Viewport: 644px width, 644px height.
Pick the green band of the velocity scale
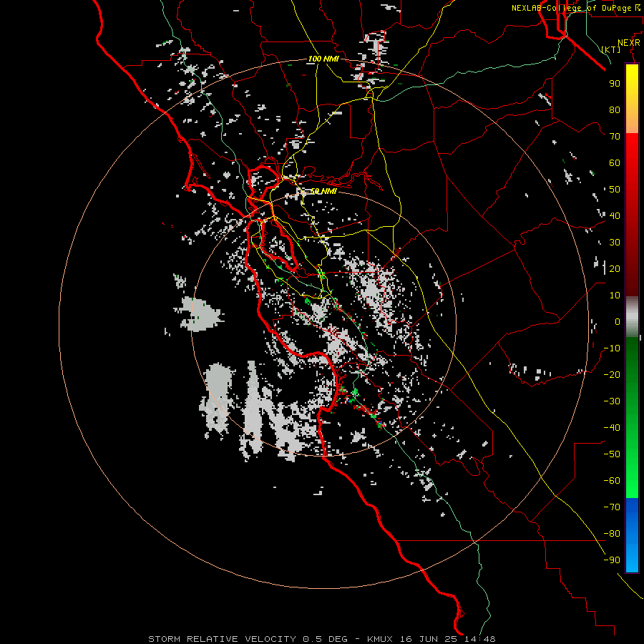coord(632,418)
